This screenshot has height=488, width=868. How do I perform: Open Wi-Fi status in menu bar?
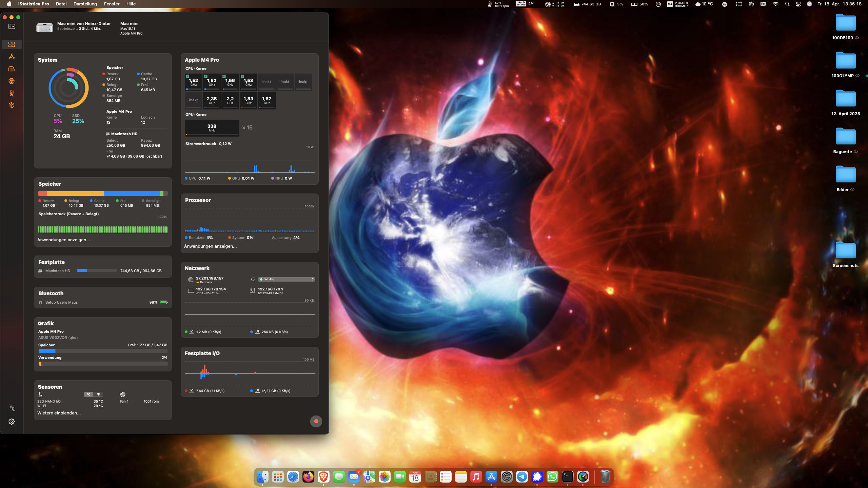click(x=775, y=4)
